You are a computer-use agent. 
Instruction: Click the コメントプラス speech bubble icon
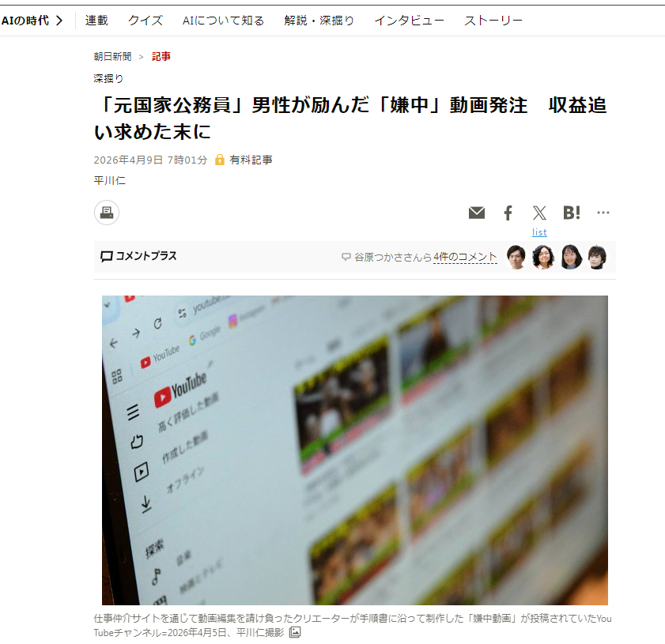point(108,256)
